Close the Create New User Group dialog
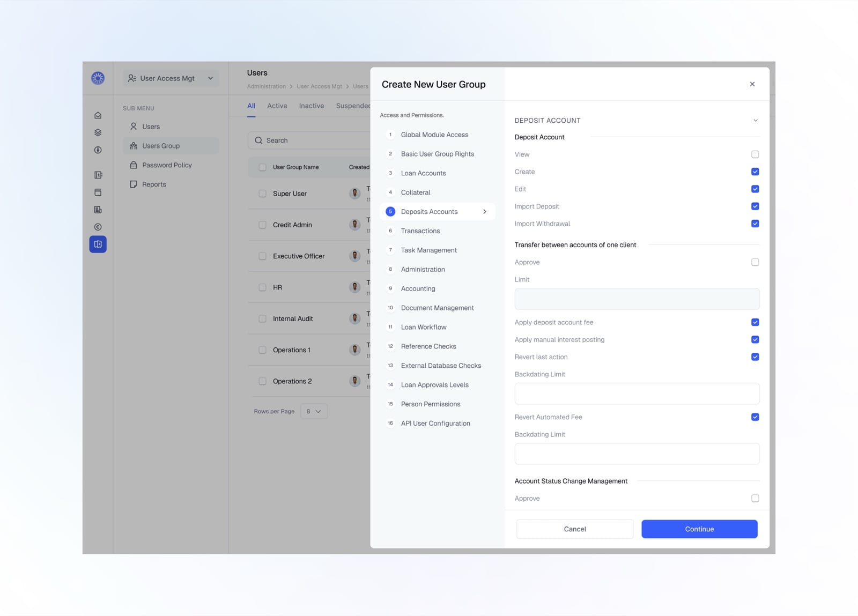Viewport: 858px width, 616px height. click(x=752, y=84)
